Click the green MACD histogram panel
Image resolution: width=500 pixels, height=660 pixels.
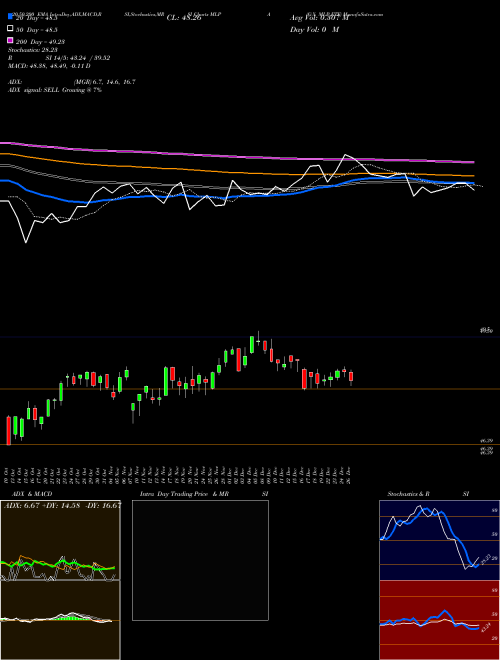point(60,620)
